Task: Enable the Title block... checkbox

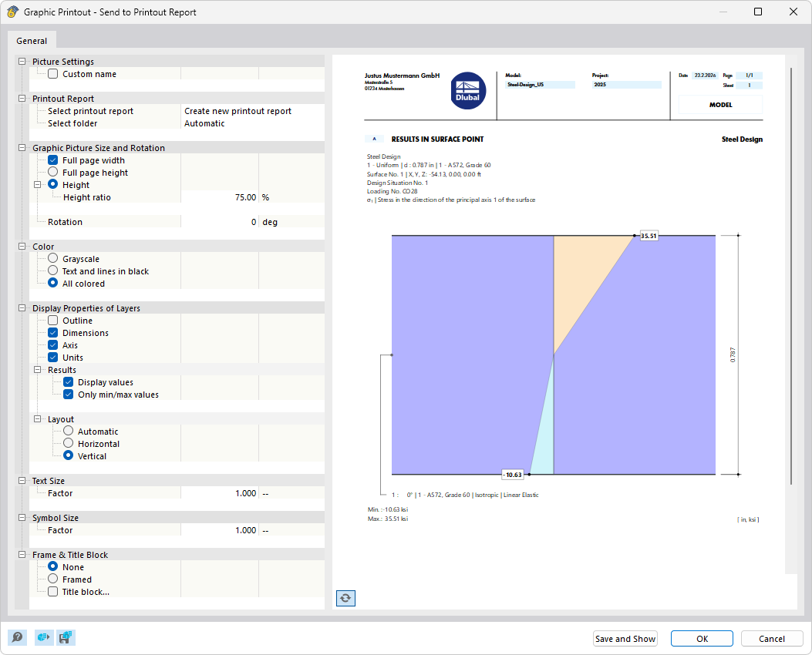Action: (x=52, y=591)
